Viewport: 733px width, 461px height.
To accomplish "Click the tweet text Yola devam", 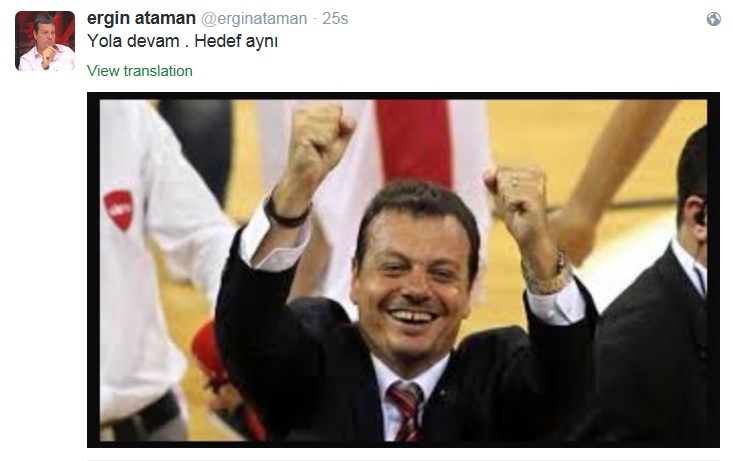I will click(133, 41).
